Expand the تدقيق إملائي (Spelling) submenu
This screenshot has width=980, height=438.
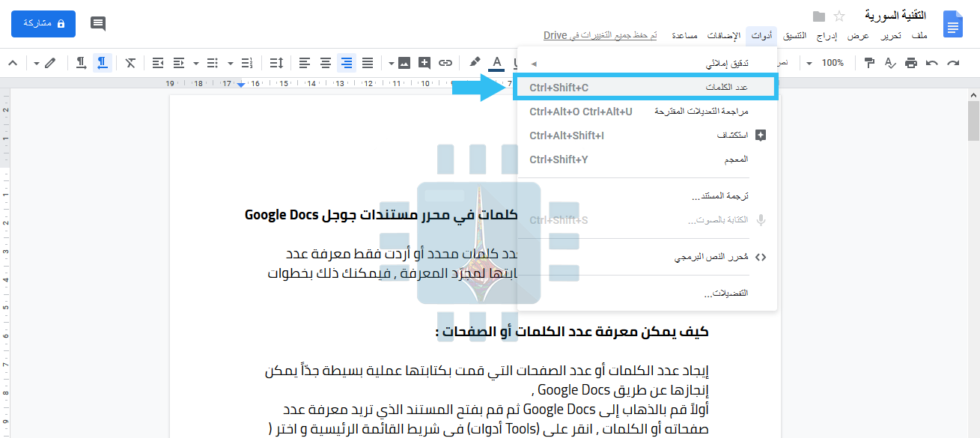648,64
